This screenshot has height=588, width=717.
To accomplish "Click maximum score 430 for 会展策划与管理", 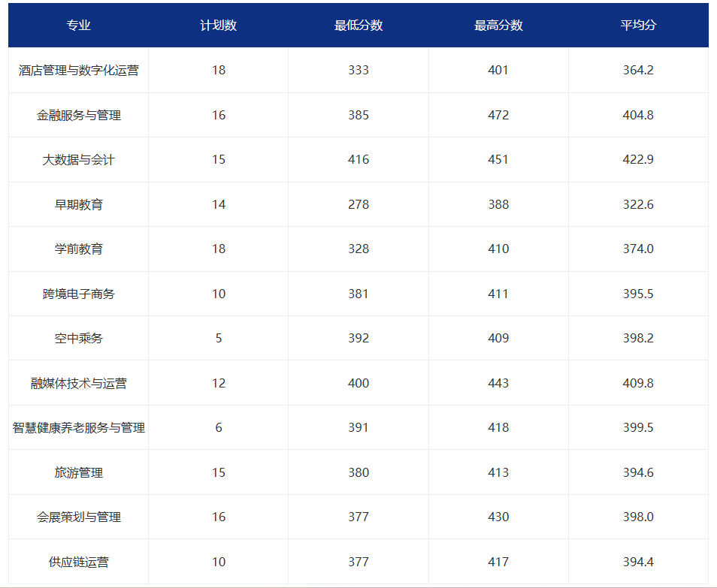I will [x=498, y=517].
